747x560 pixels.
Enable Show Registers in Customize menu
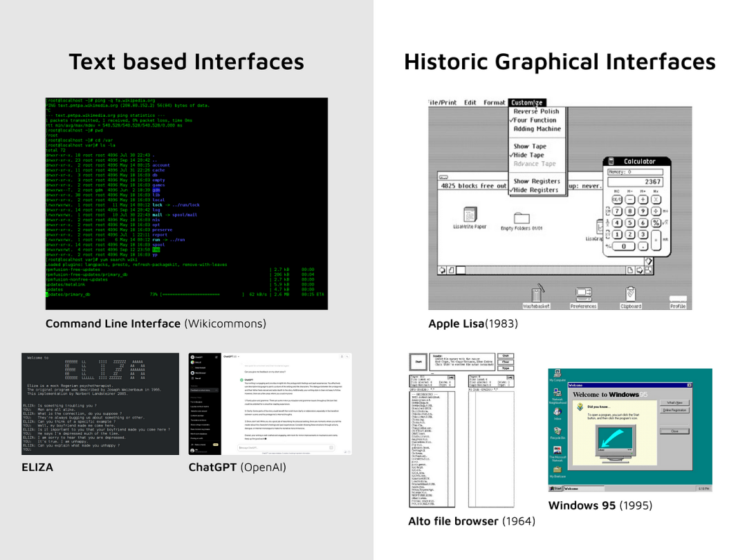[537, 181]
